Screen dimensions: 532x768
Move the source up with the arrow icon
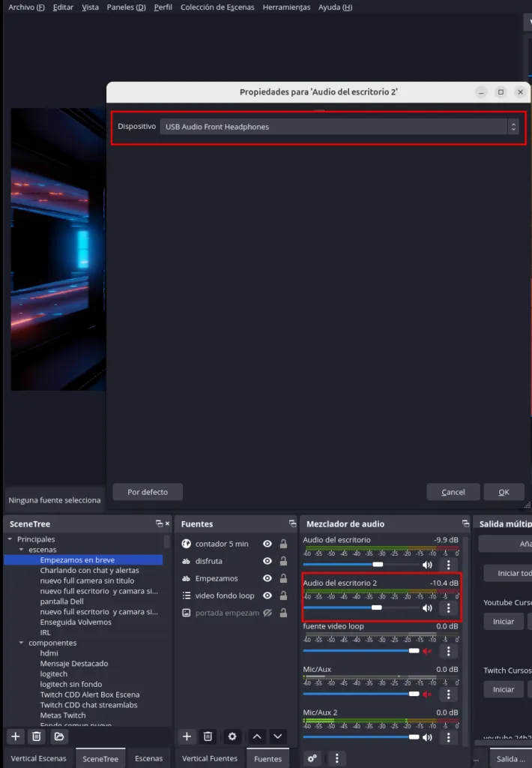pyautogui.click(x=257, y=736)
